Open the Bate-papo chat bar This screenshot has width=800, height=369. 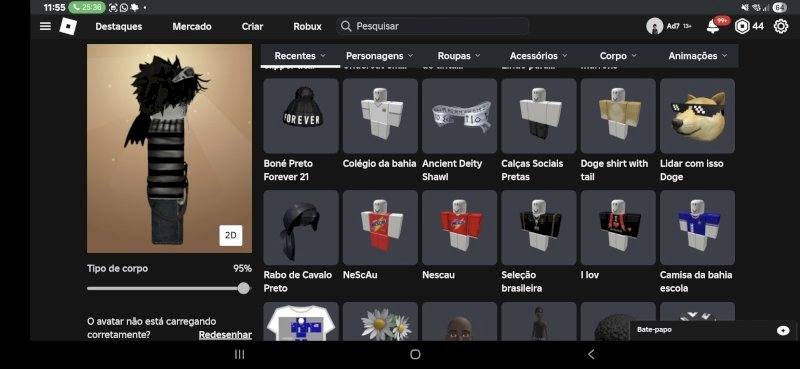click(x=713, y=330)
